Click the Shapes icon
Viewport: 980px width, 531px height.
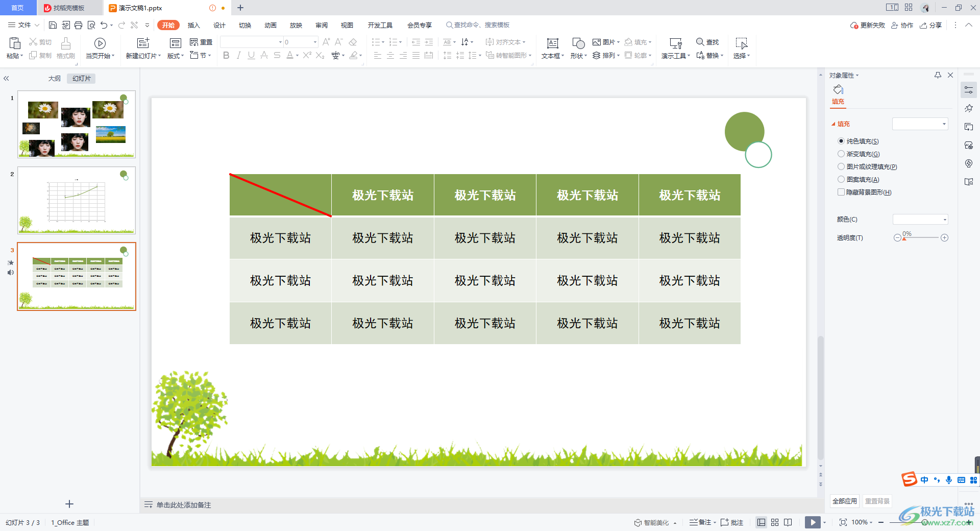578,43
